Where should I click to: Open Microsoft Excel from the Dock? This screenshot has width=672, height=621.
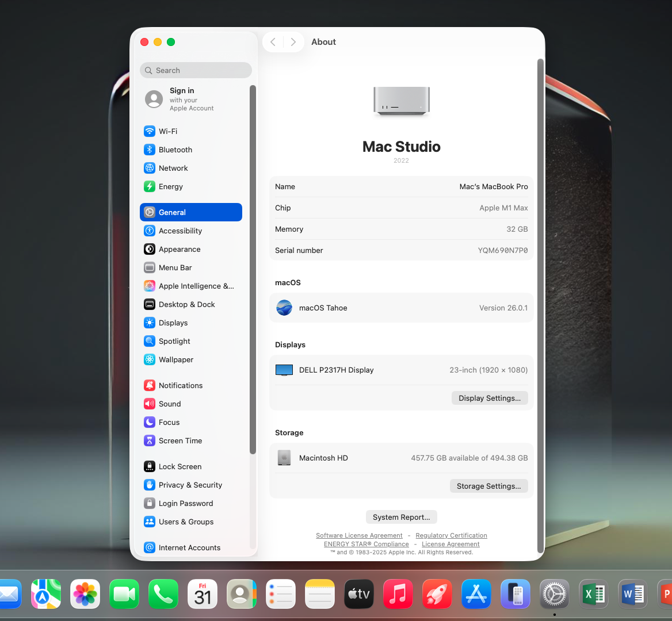point(593,594)
